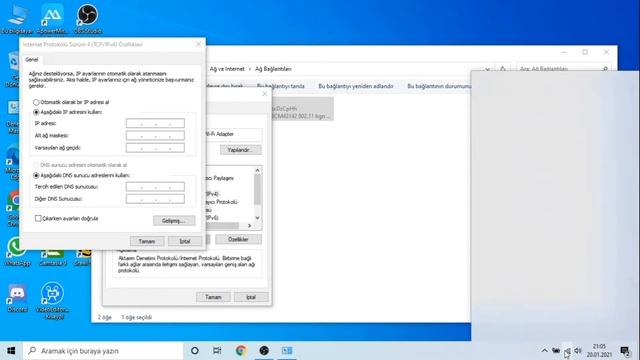Open Discord desktop shortcut
This screenshot has height=360, width=640.
point(17,298)
